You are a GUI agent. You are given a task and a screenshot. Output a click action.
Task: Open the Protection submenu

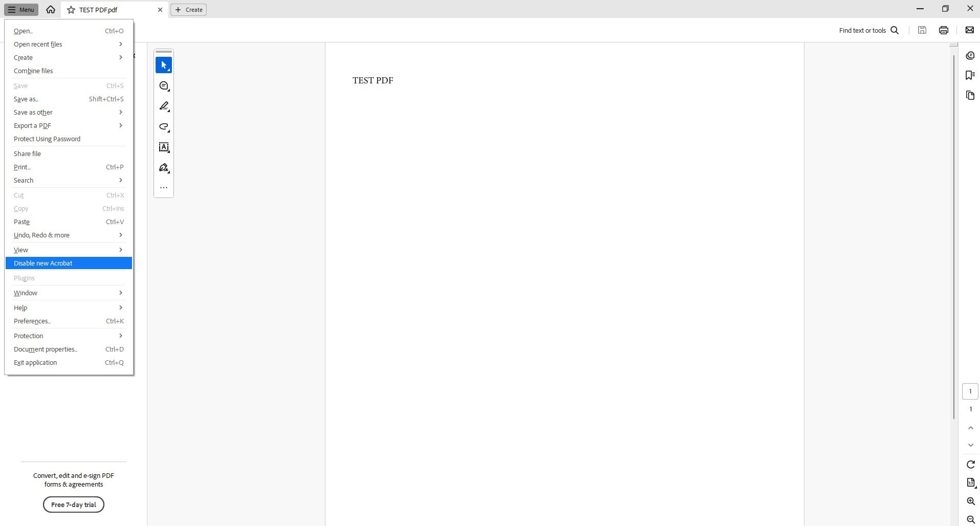click(x=69, y=336)
